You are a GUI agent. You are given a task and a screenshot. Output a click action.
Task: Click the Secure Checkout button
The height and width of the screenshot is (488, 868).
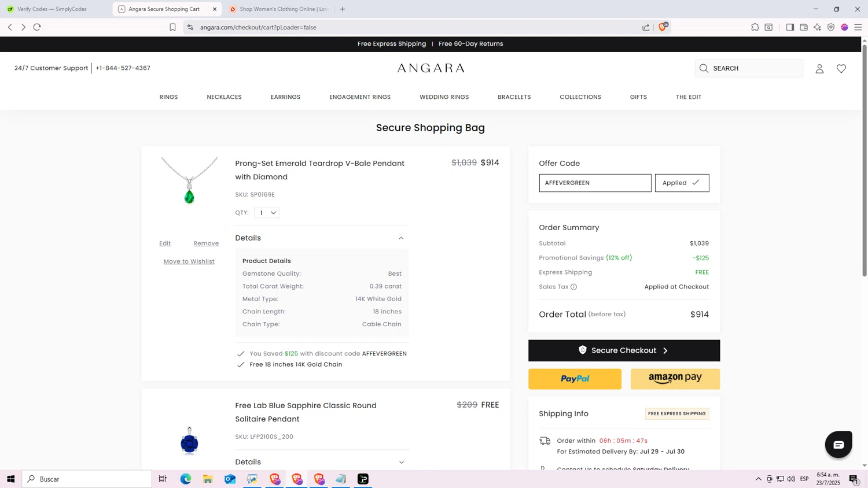click(x=624, y=350)
